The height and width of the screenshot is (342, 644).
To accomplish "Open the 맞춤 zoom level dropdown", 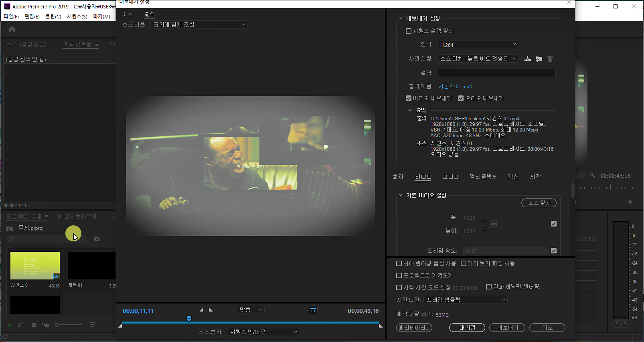I will pyautogui.click(x=251, y=310).
